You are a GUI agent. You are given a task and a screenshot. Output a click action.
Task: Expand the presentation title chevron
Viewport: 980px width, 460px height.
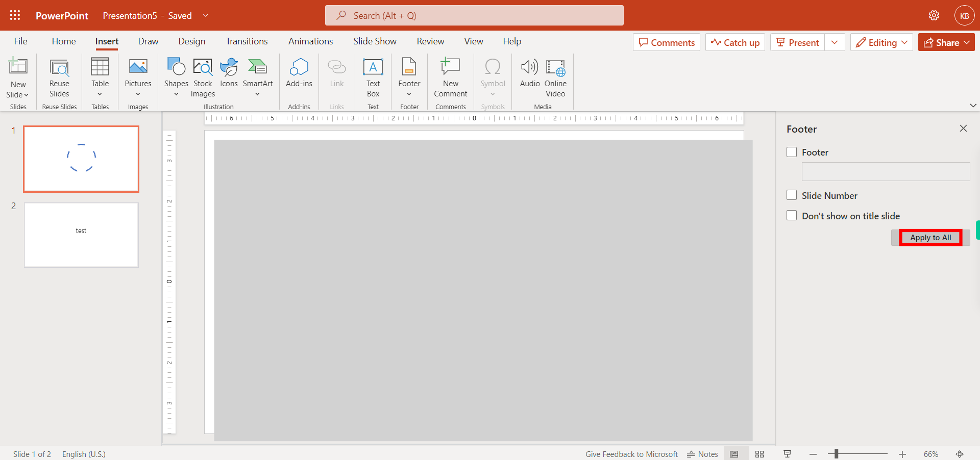206,15
